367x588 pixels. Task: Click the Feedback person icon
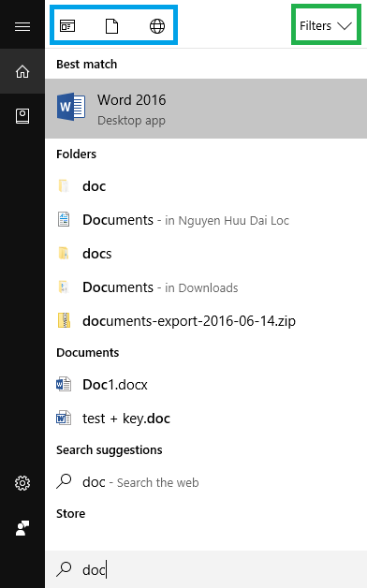click(22, 528)
